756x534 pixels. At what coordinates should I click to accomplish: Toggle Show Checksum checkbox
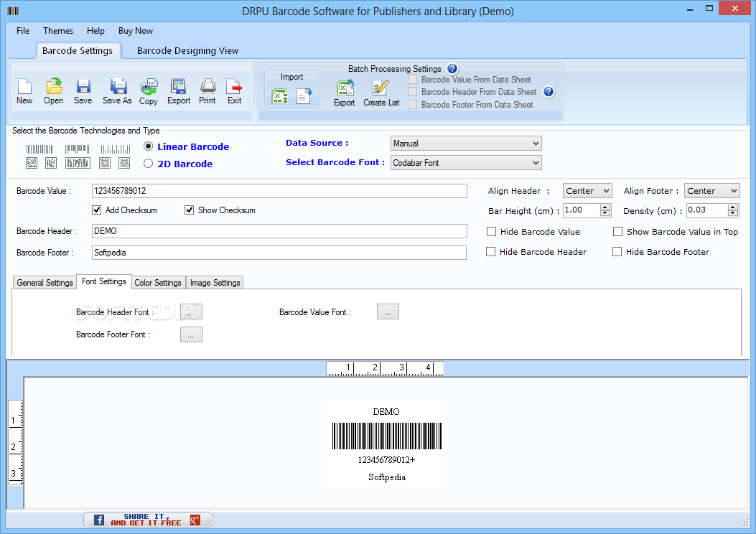click(190, 210)
